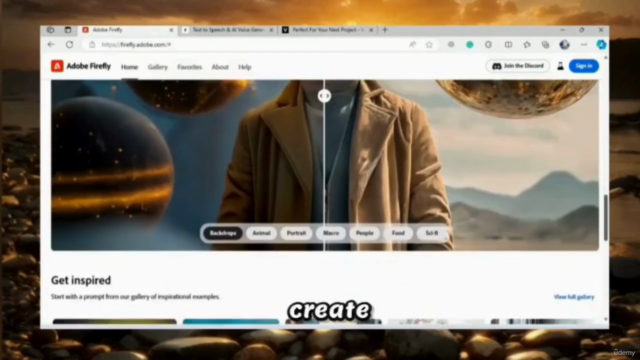This screenshot has height=360, width=640.
Task: Close the Text to Speech tab
Action: click(x=271, y=30)
